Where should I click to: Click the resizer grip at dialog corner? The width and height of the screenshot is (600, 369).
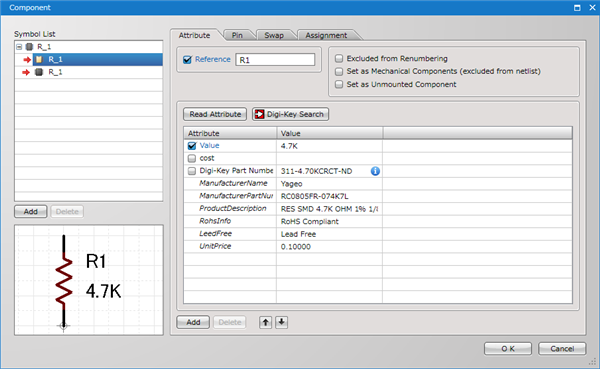592,362
